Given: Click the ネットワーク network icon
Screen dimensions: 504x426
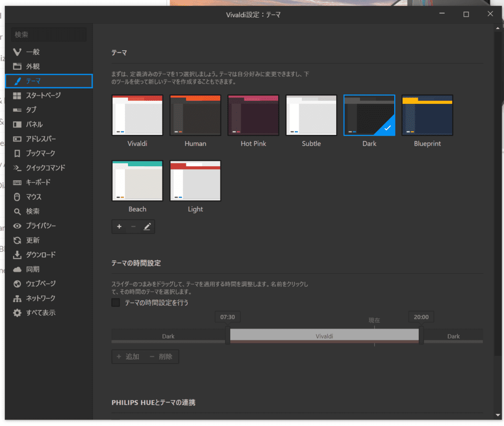Looking at the screenshot, I should coord(17,299).
